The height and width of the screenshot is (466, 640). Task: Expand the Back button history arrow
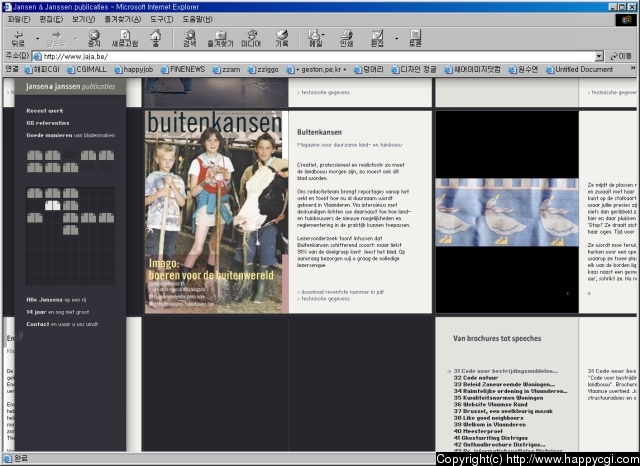pos(37,39)
